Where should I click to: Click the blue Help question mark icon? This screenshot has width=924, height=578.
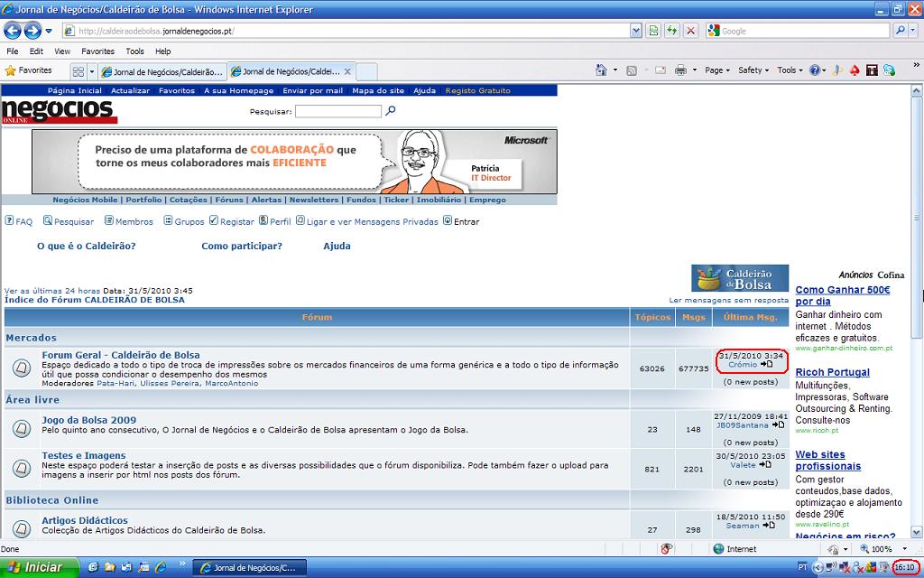[x=815, y=70]
